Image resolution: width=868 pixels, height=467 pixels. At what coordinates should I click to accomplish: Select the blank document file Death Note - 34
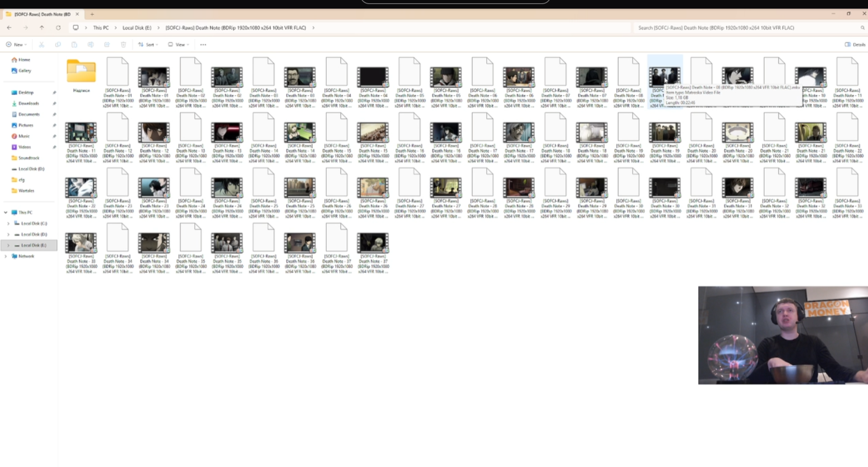(117, 248)
